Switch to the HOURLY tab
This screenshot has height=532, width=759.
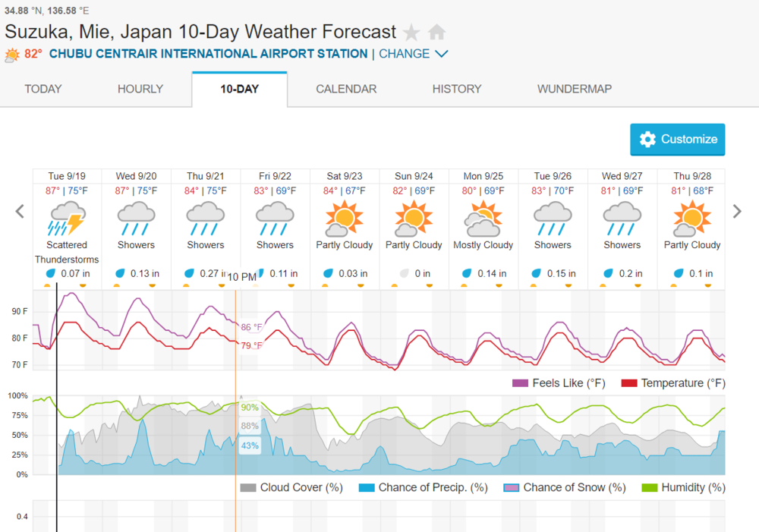point(140,89)
